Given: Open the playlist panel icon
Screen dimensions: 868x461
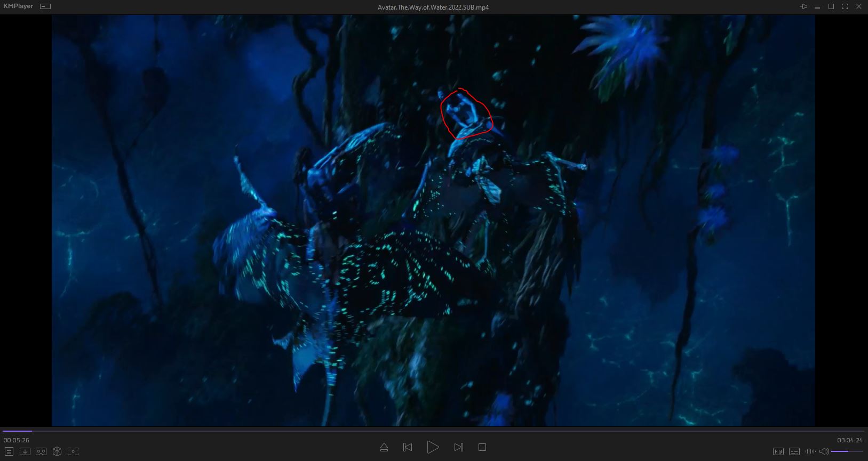Looking at the screenshot, I should click(x=9, y=451).
